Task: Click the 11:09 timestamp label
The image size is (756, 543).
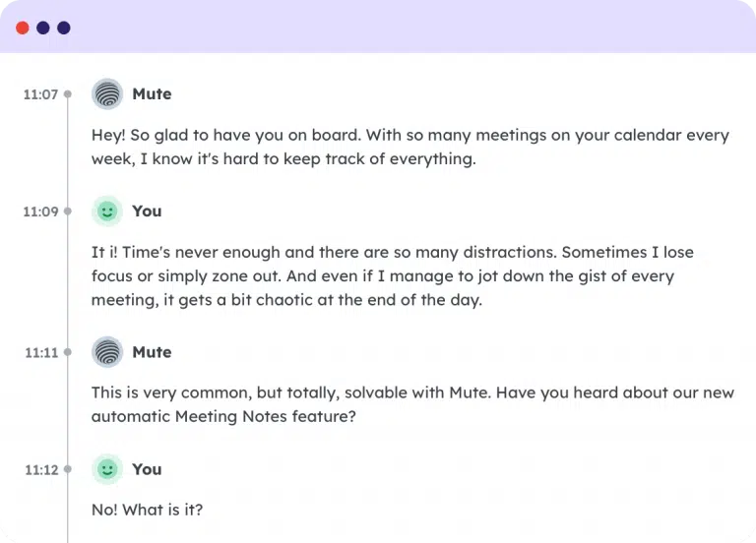Action: [40, 211]
